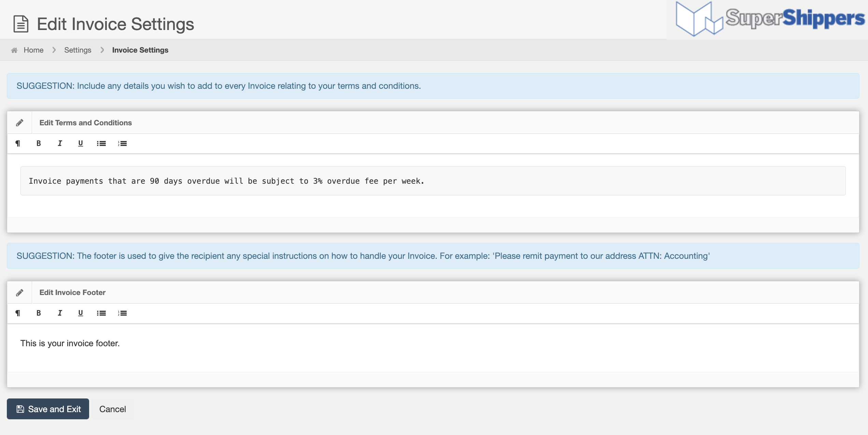The height and width of the screenshot is (435, 868).
Task: Insert numbered list in Terms and Conditions editor
Action: click(x=122, y=143)
